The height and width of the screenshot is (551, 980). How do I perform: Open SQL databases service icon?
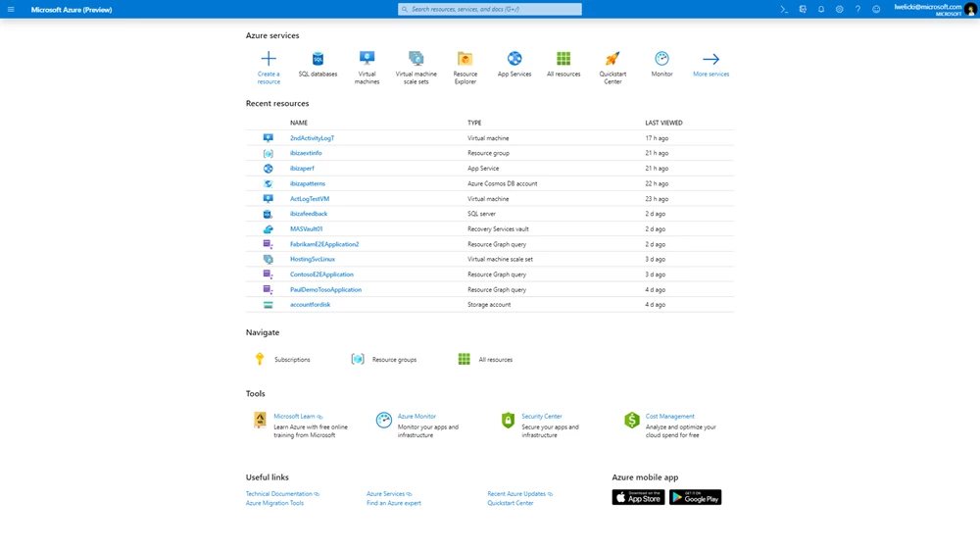318,59
